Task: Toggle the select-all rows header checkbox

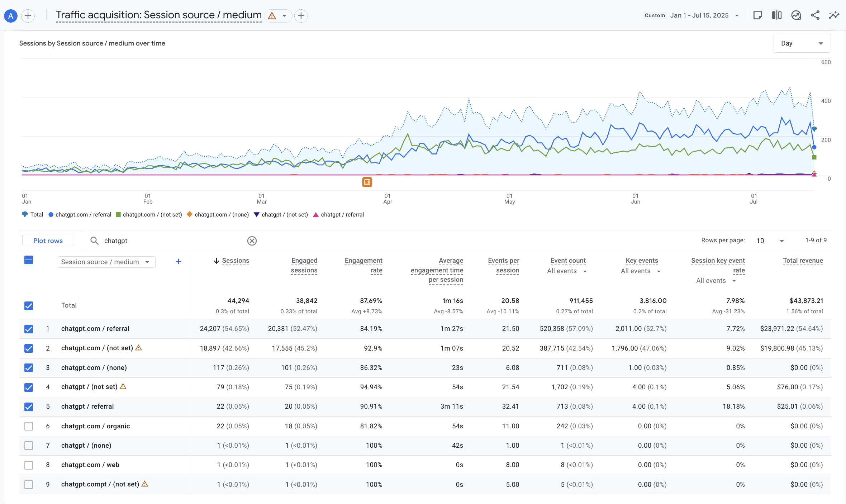Action: coord(29,260)
